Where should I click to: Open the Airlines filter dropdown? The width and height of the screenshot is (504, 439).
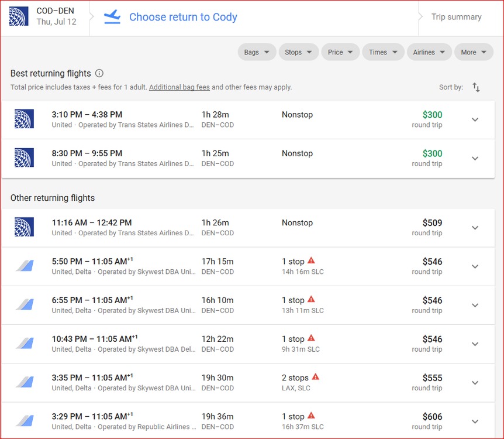429,52
